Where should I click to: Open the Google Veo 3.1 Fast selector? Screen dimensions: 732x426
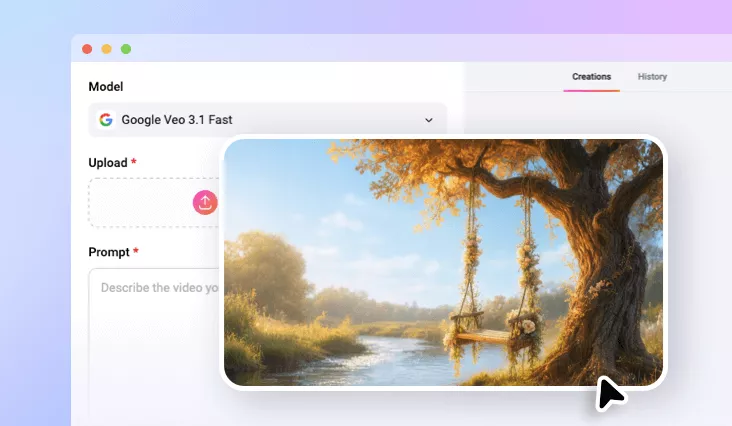pyautogui.click(x=267, y=120)
